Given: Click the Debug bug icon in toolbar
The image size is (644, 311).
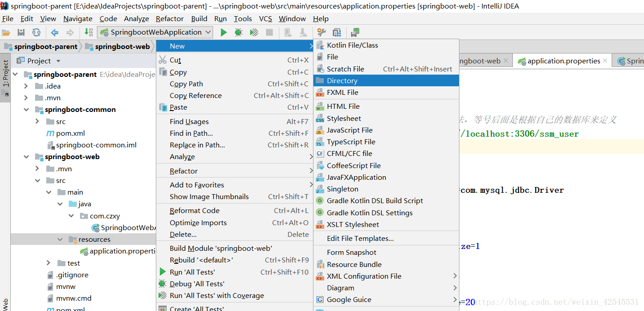Looking at the screenshot, I should pyautogui.click(x=238, y=32).
